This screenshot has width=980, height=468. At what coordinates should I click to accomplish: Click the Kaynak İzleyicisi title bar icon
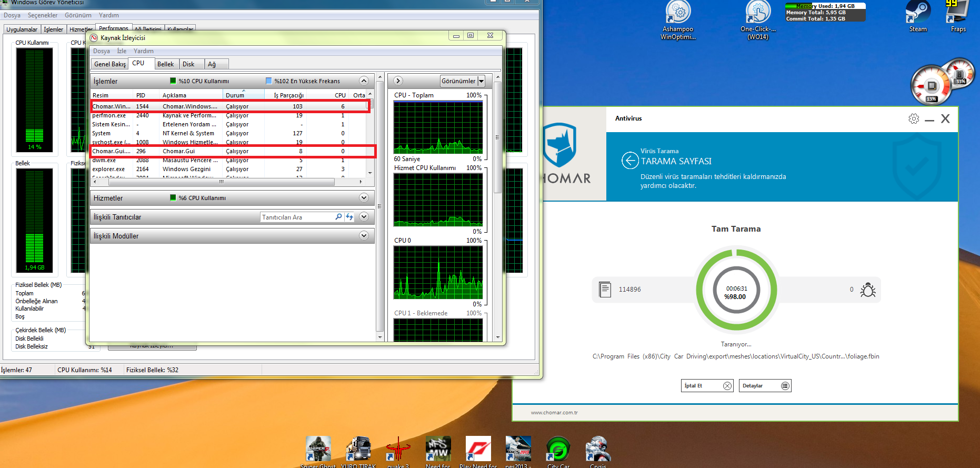coord(94,38)
